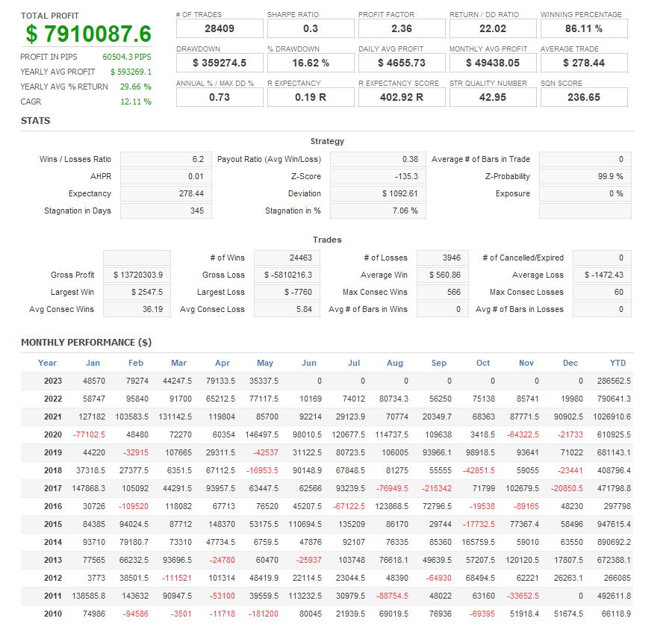Click the Year column header
This screenshot has height=636, width=672.
click(47, 363)
